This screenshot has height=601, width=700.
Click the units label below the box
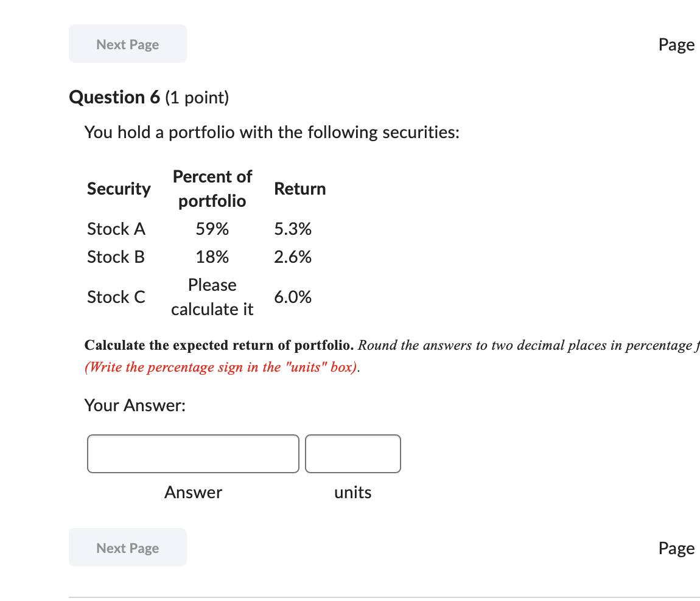pos(352,492)
